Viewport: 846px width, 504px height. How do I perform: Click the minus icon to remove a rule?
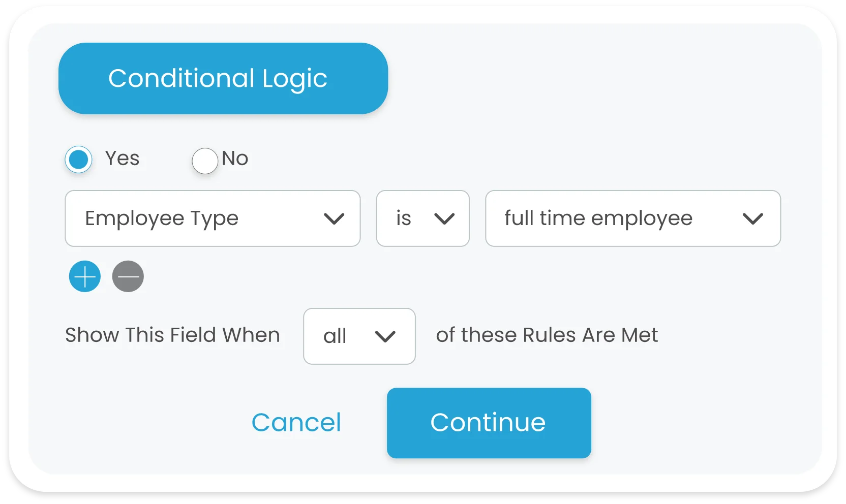[128, 276]
